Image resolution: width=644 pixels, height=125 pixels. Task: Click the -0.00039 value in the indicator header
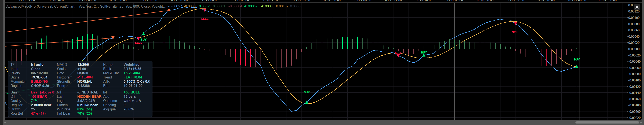tap(268, 6)
